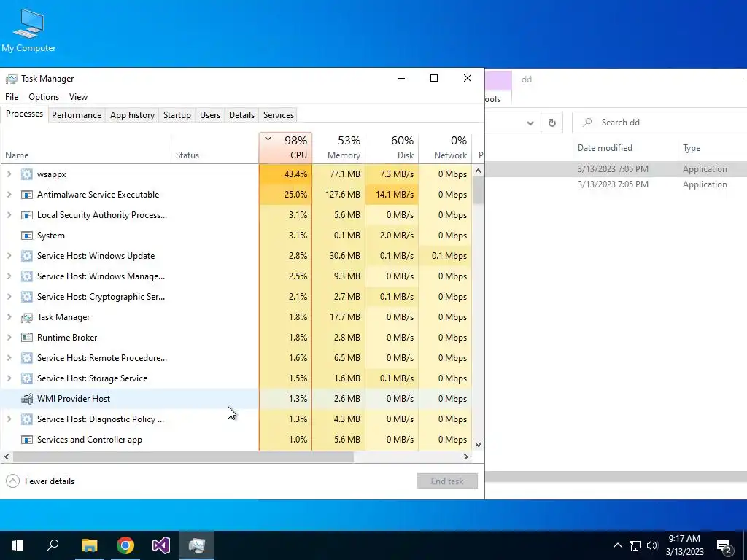The image size is (747, 560).
Task: Expand the Task Manager process group
Action: [x=9, y=317]
